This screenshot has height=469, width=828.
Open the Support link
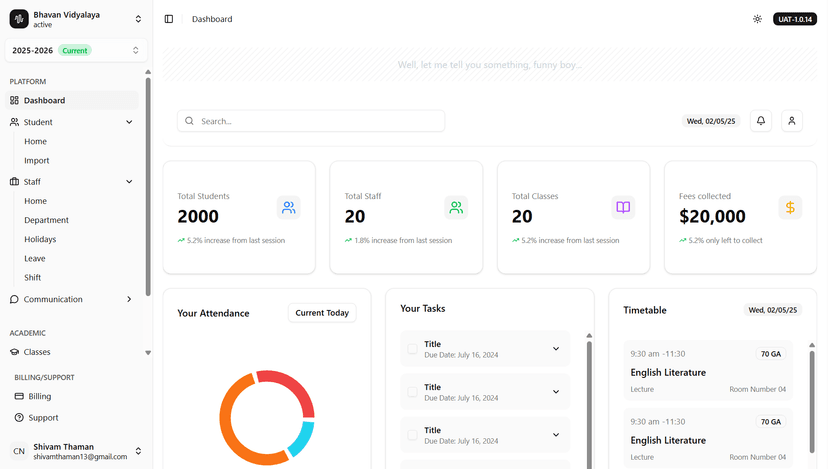pos(43,417)
